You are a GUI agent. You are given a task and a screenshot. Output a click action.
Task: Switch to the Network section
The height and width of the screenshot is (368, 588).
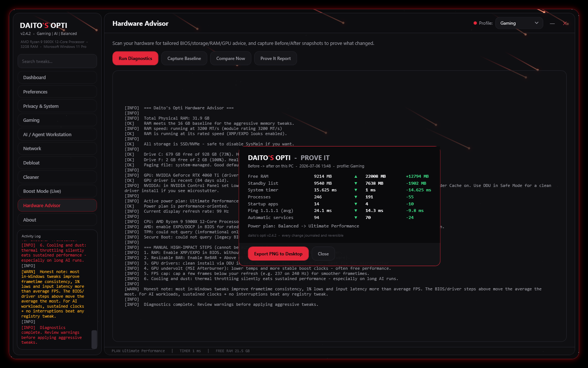[x=57, y=149]
